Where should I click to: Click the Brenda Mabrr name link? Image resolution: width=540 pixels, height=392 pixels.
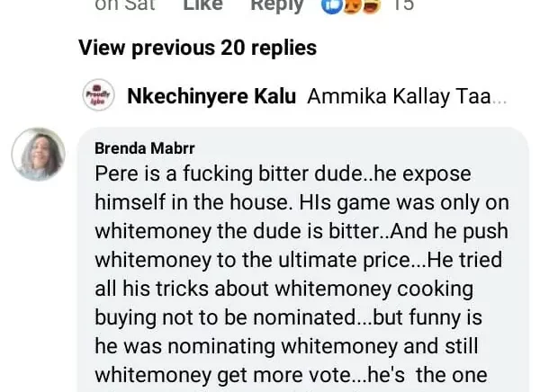[144, 148]
